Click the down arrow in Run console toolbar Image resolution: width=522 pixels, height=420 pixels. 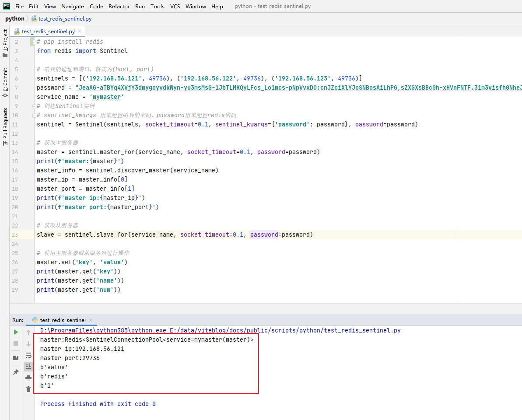point(28,344)
